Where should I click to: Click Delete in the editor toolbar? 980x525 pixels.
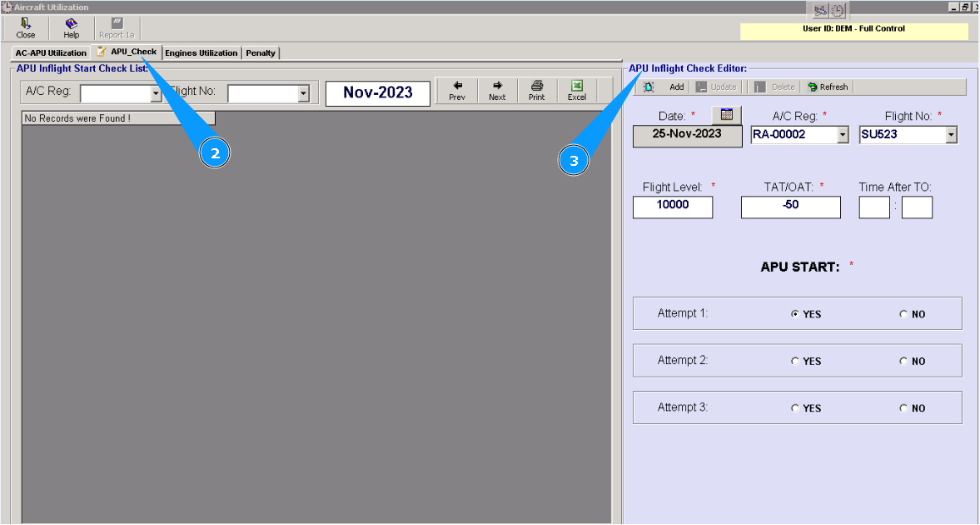pyautogui.click(x=775, y=87)
